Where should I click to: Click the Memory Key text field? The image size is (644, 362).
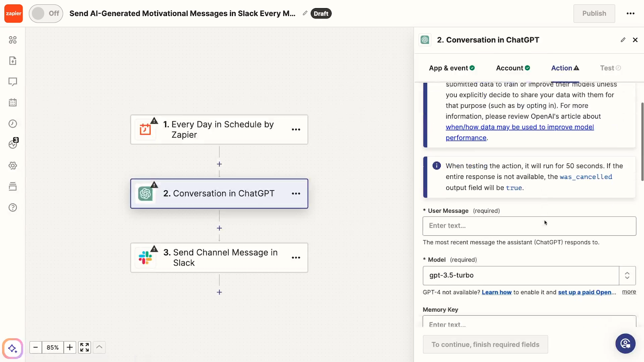pos(529,322)
